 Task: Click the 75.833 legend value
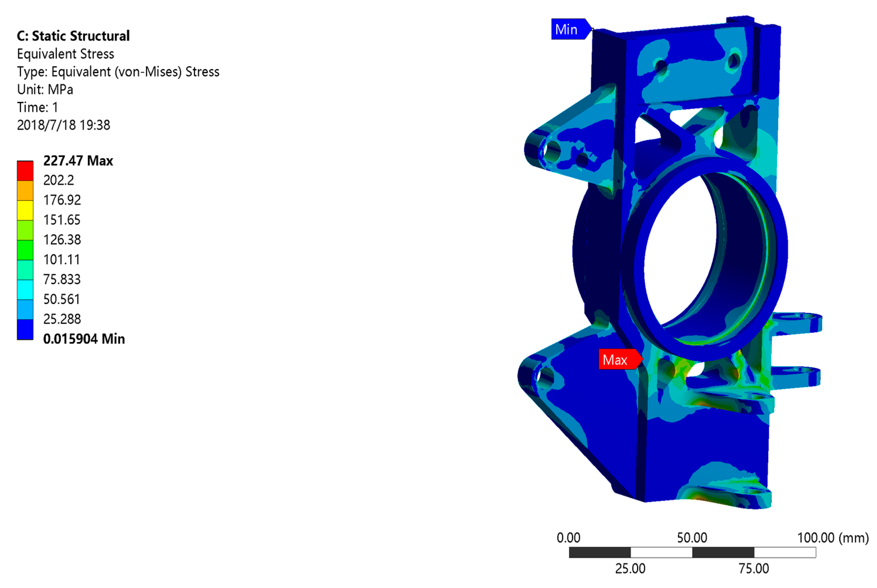point(62,279)
